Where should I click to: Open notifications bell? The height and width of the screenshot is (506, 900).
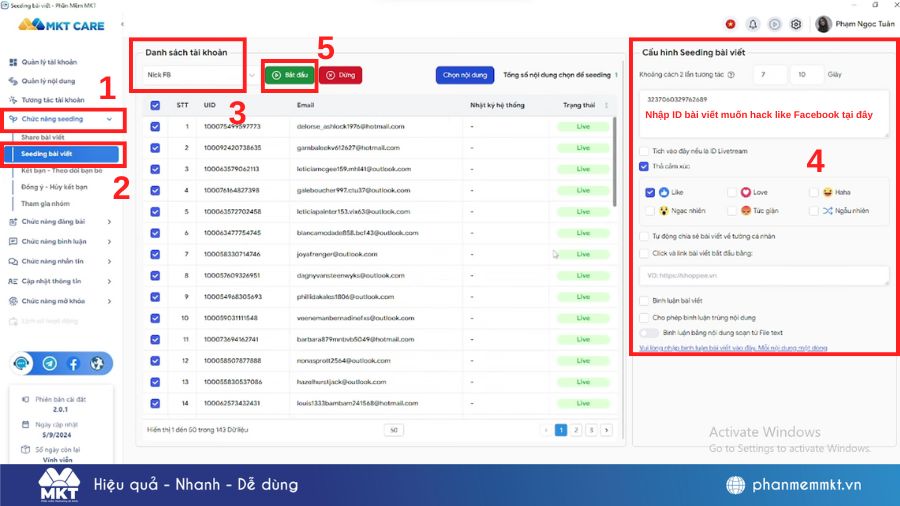point(752,24)
